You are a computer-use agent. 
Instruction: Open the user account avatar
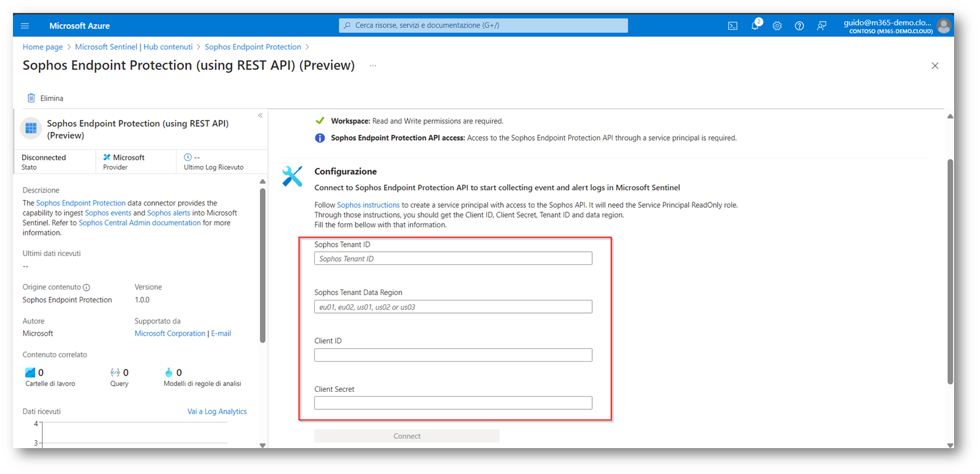click(x=943, y=26)
